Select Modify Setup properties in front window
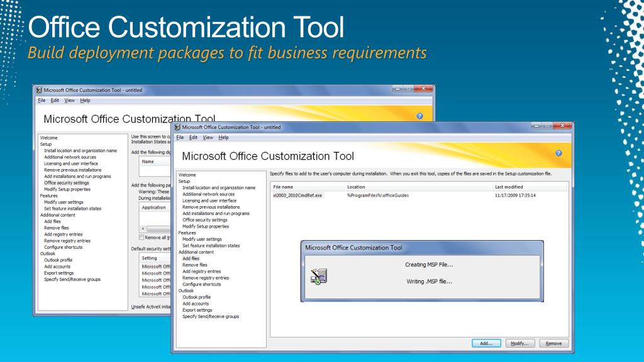The image size is (644, 362). [206, 226]
